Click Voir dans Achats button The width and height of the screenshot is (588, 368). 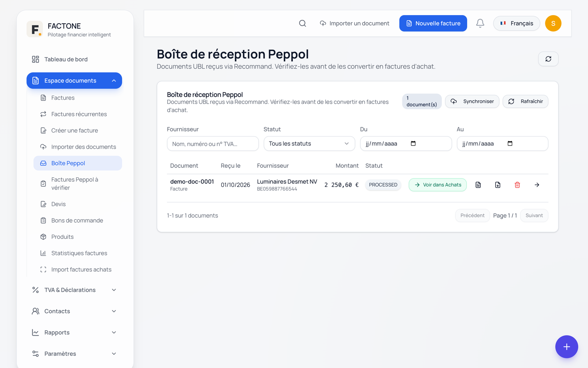(438, 185)
